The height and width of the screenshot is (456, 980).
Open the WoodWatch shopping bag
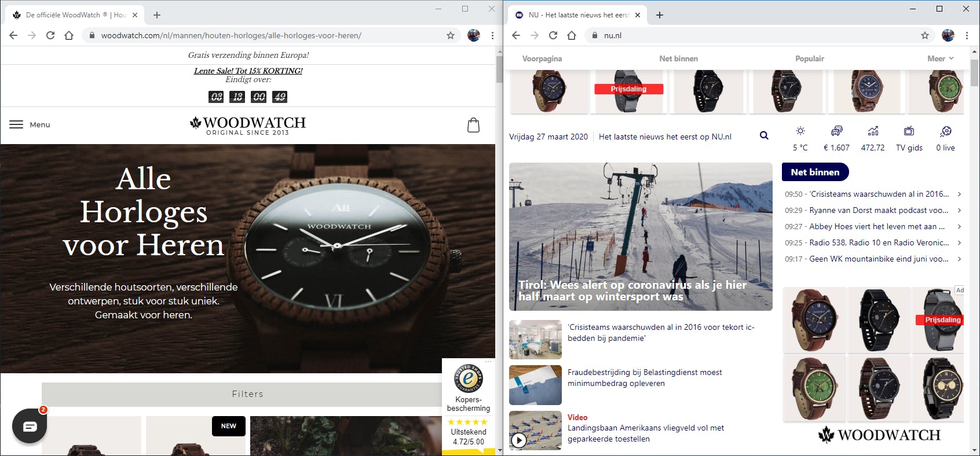pos(473,125)
